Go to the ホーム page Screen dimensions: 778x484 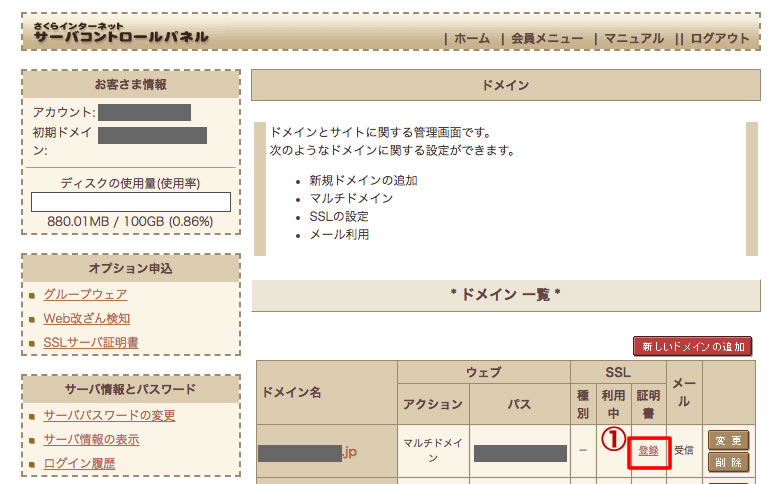coord(471,39)
